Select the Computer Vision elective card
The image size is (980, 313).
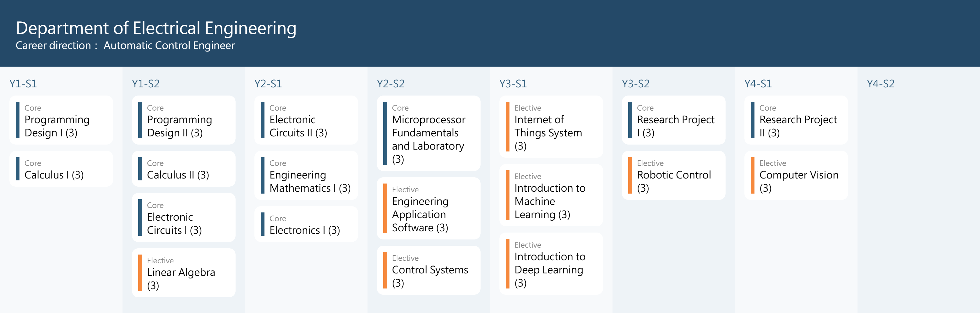(796, 175)
